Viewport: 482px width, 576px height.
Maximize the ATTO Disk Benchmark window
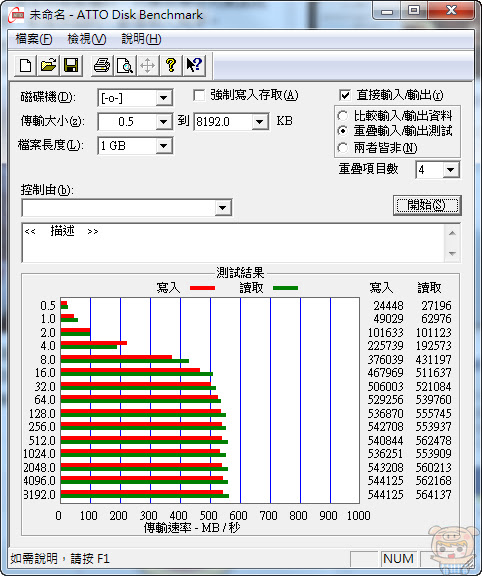[x=414, y=11]
